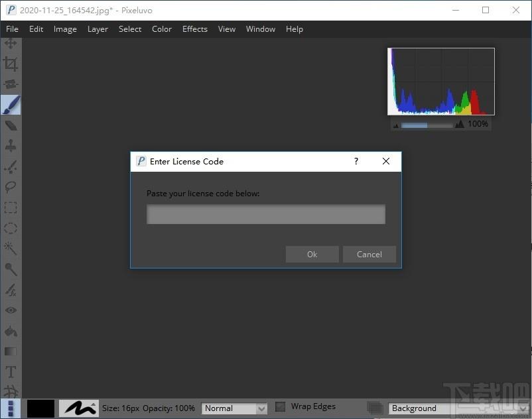Select the Warp tool
This screenshot has height=419, width=532.
(x=11, y=392)
